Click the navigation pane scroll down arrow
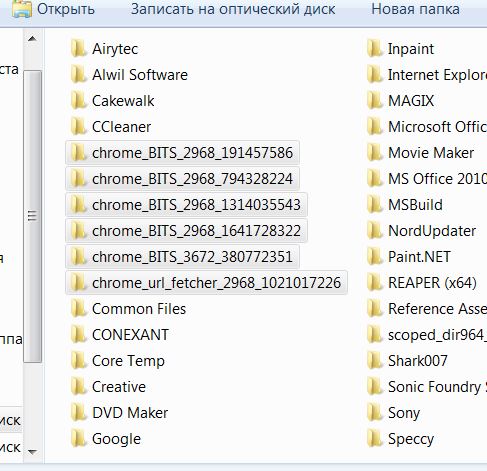The height and width of the screenshot is (471, 487). [x=32, y=452]
